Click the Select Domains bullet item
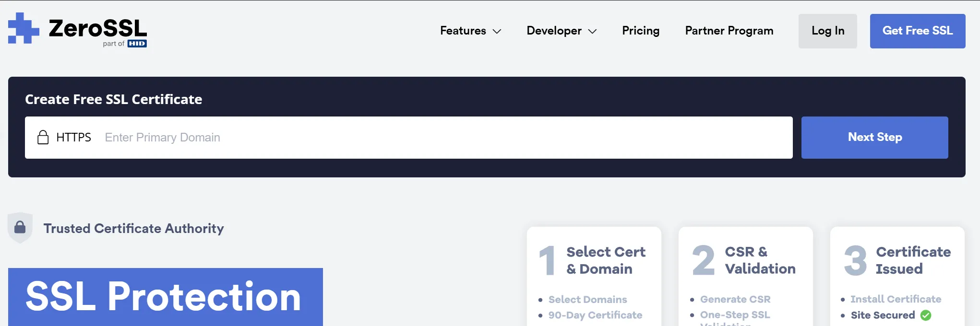The height and width of the screenshot is (326, 980). [588, 300]
